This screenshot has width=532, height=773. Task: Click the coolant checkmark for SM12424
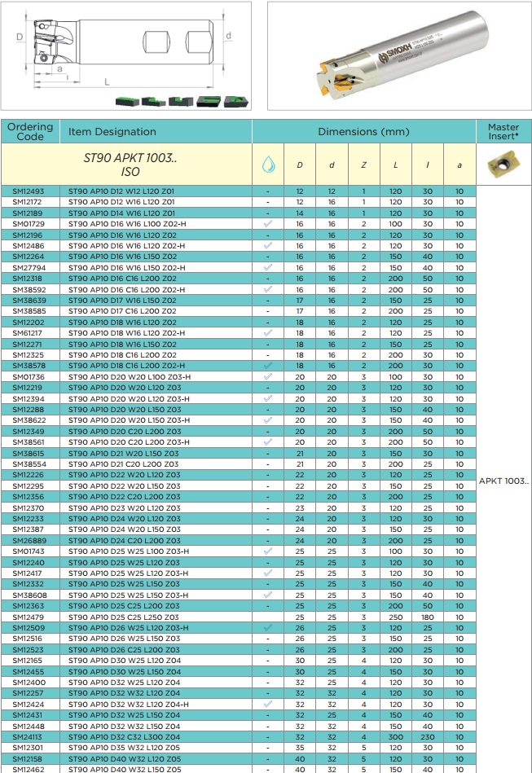pyautogui.click(x=268, y=704)
